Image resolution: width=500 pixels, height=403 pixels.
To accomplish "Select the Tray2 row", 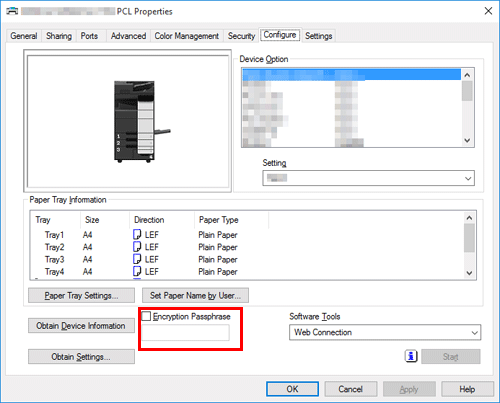I will coord(247,247).
